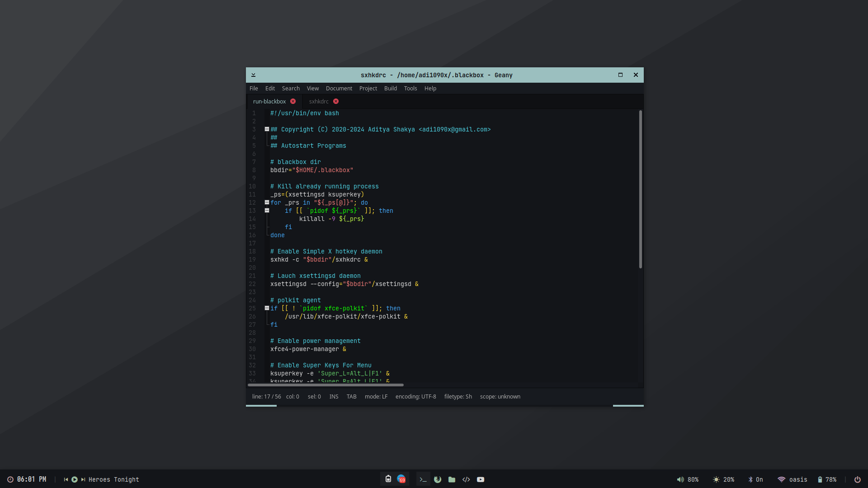Image resolution: width=868 pixels, height=488 pixels.
Task: Launch Firefox from the panel
Action: point(438,479)
